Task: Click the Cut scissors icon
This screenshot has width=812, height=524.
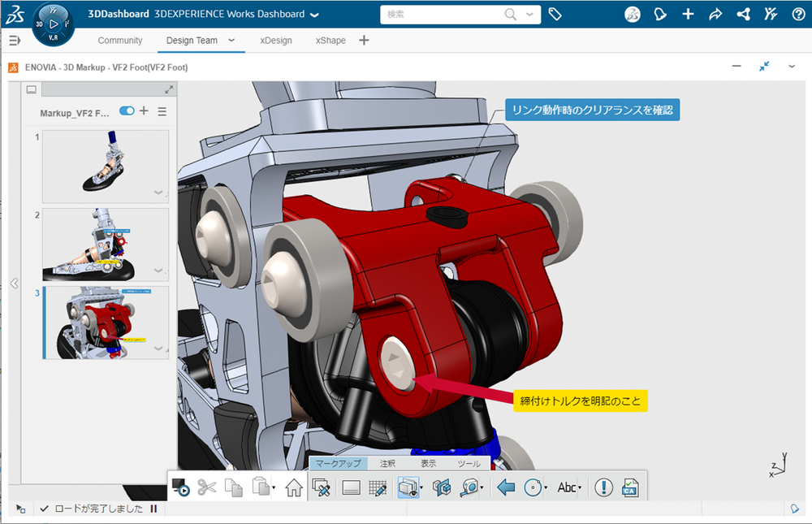Action: pos(207,487)
